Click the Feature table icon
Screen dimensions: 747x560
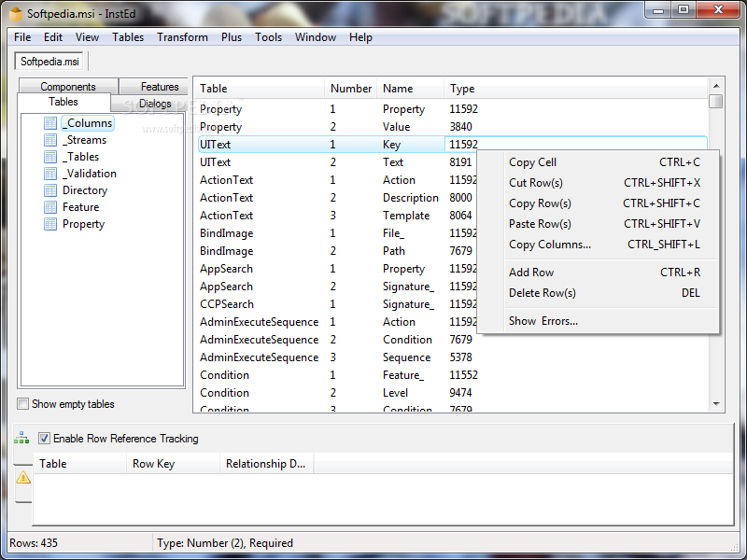(50, 207)
